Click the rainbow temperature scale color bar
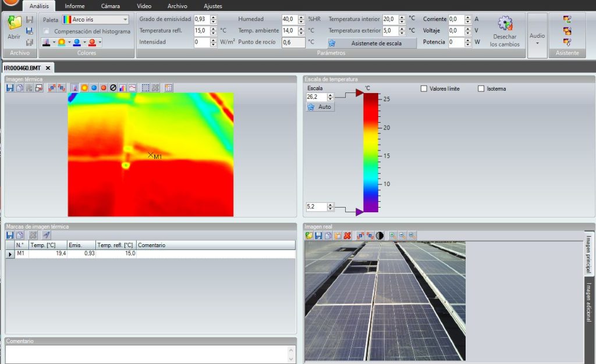The image size is (596, 364). click(371, 151)
